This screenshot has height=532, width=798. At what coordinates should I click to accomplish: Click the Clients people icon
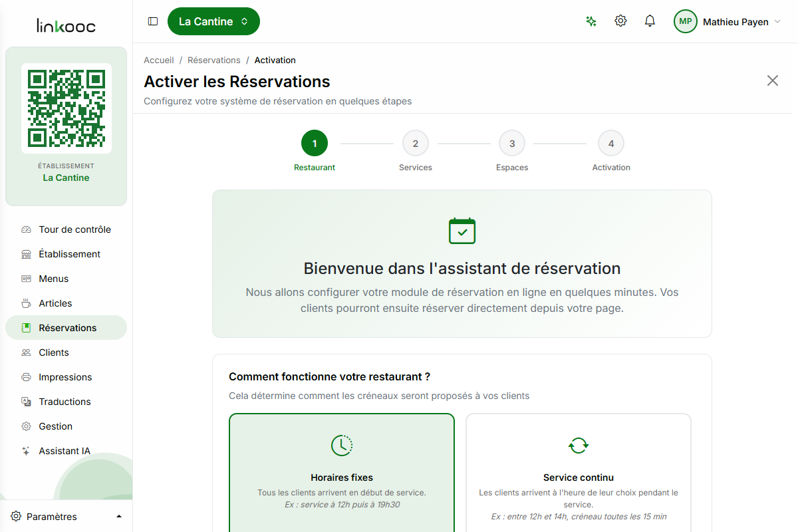coord(26,352)
